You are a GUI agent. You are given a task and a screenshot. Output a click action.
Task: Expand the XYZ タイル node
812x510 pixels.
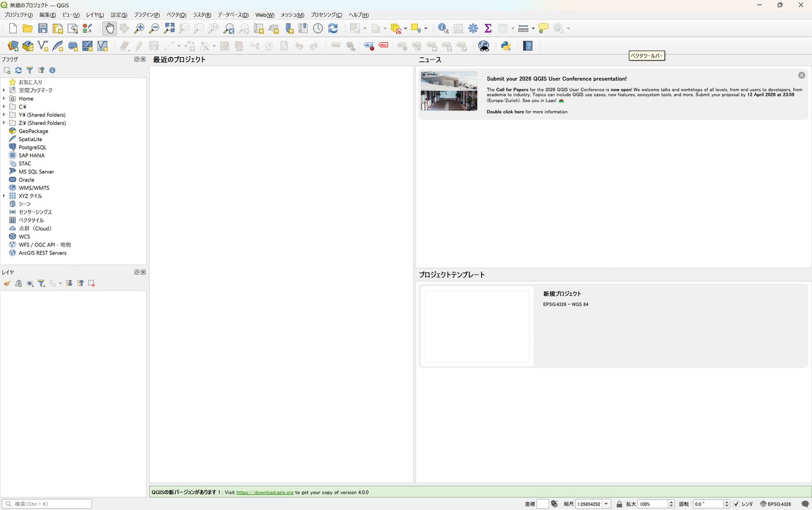coord(4,196)
